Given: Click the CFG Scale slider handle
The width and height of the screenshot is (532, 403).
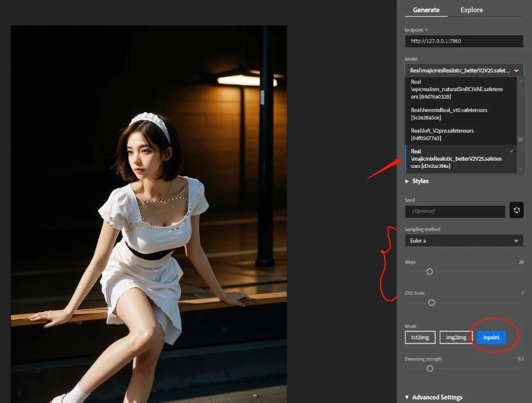Looking at the screenshot, I should click(x=431, y=302).
